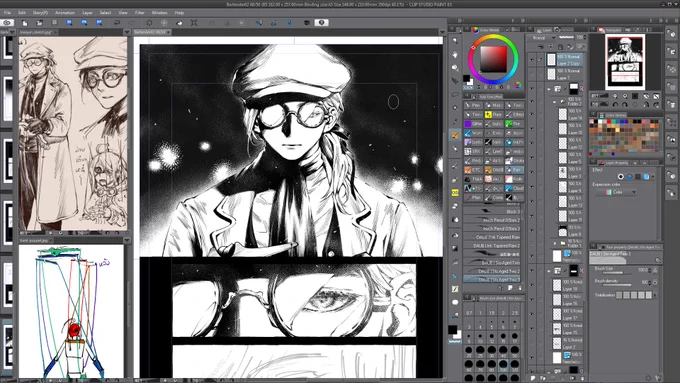Open the Animation menu
Screen dimensions: 680x383
(x=65, y=13)
